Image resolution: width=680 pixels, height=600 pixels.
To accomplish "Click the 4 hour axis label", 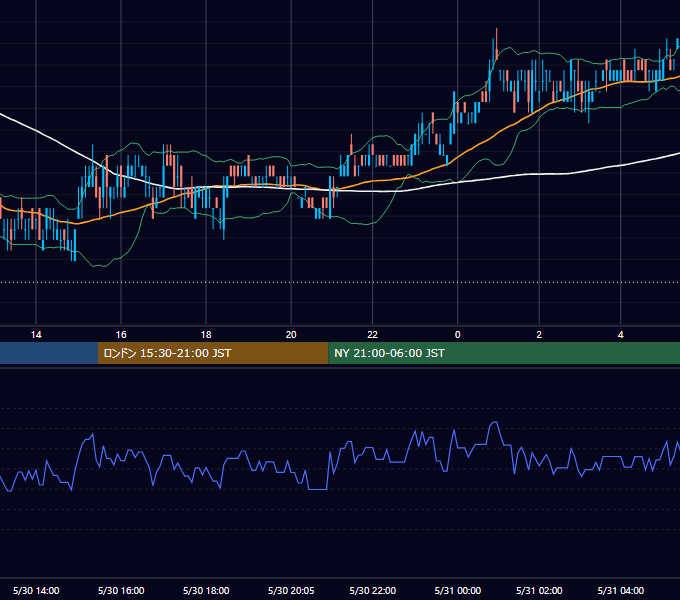I will click(621, 335).
